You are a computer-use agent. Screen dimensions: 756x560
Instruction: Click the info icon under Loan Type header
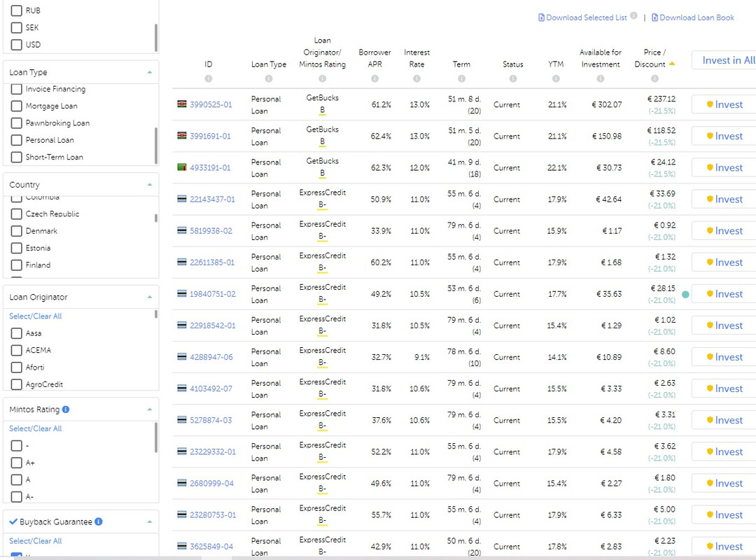[269, 78]
